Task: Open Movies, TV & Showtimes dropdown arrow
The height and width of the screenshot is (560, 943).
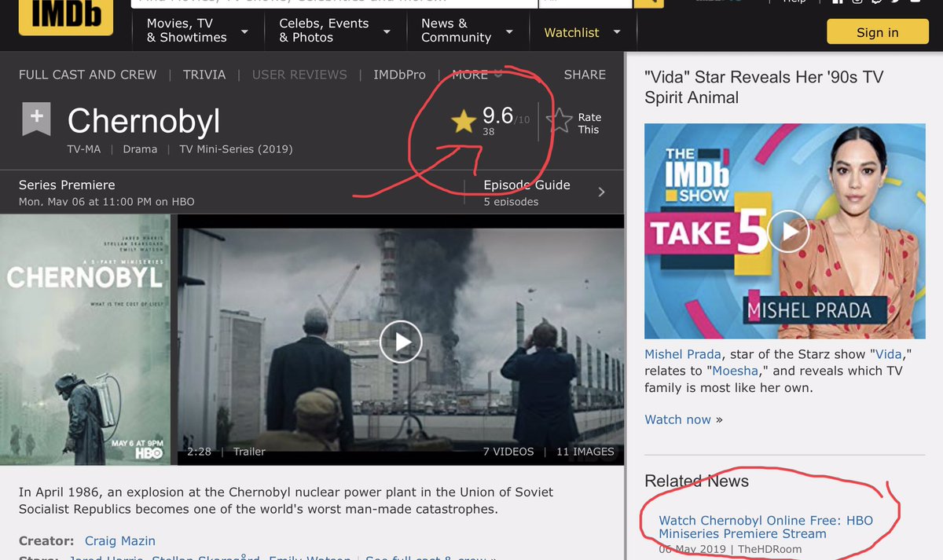Action: click(x=244, y=32)
